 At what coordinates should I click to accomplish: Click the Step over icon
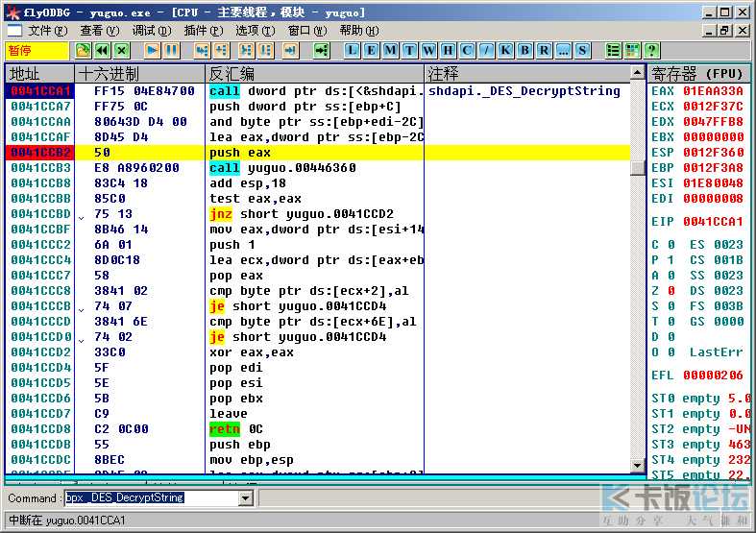coord(222,51)
